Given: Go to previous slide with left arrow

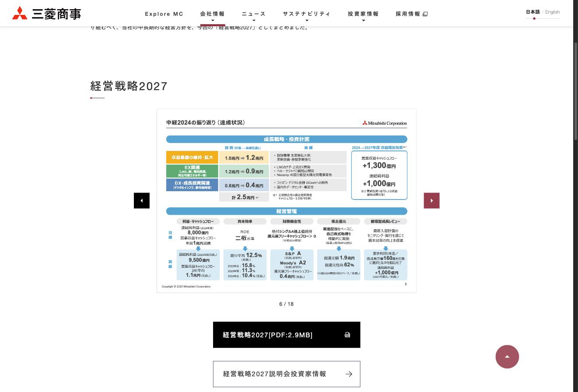Looking at the screenshot, I should coord(142,201).
